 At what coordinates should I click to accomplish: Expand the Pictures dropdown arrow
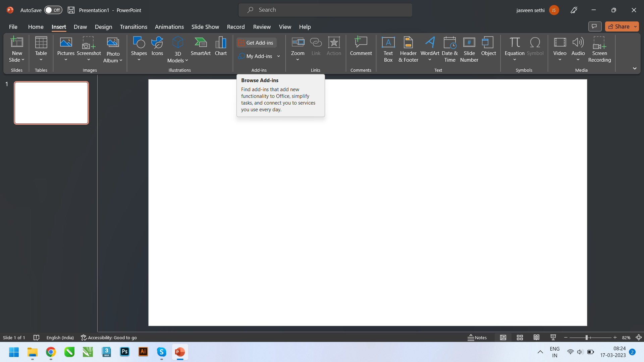click(x=66, y=60)
